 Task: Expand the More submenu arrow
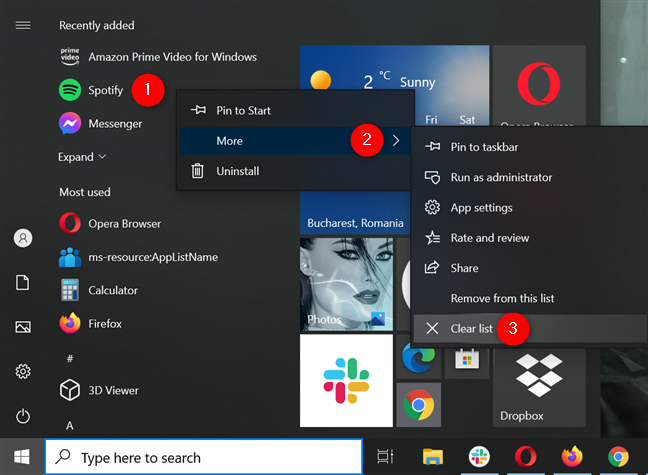tap(396, 141)
